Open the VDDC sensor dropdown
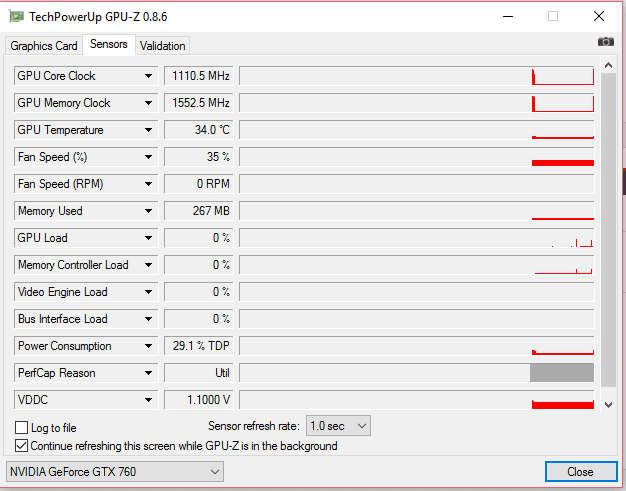The height and width of the screenshot is (491, 626). tap(149, 400)
